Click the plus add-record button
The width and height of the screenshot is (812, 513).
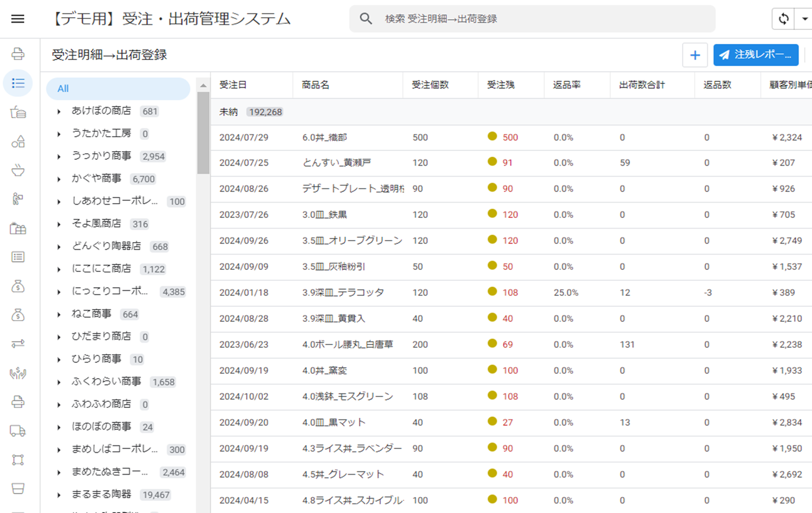point(695,55)
